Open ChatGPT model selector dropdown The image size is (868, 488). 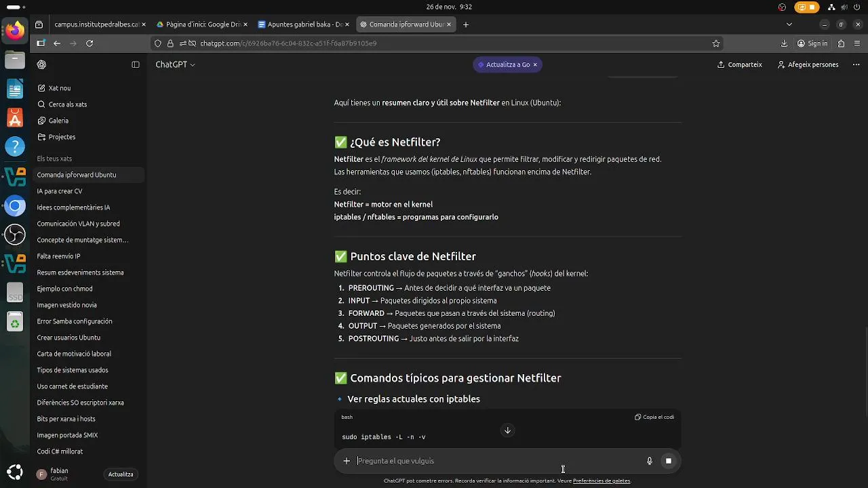pyautogui.click(x=175, y=64)
